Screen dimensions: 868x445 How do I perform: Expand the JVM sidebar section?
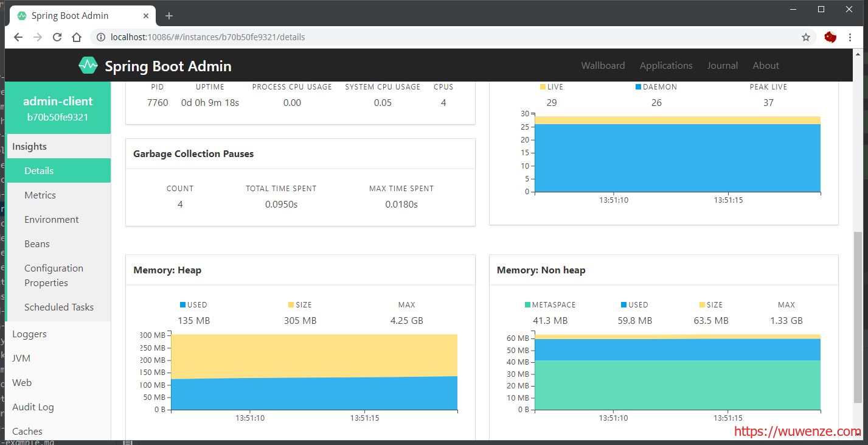pyautogui.click(x=59, y=358)
